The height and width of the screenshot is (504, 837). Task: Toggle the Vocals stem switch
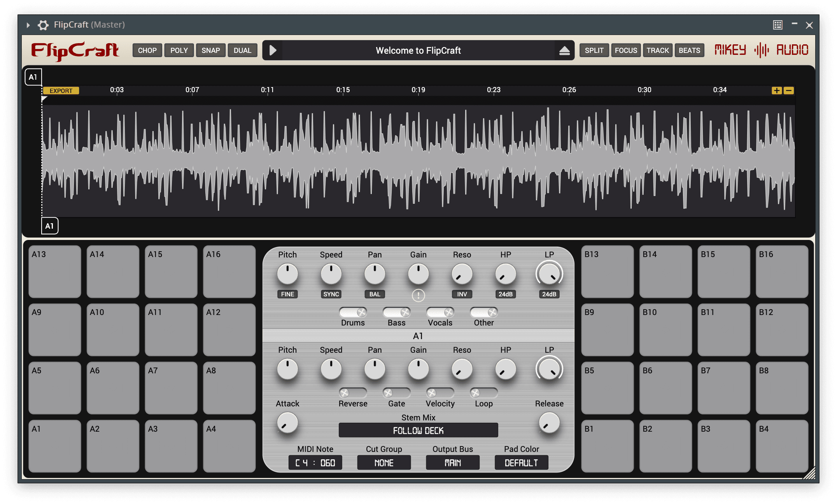coord(440,312)
